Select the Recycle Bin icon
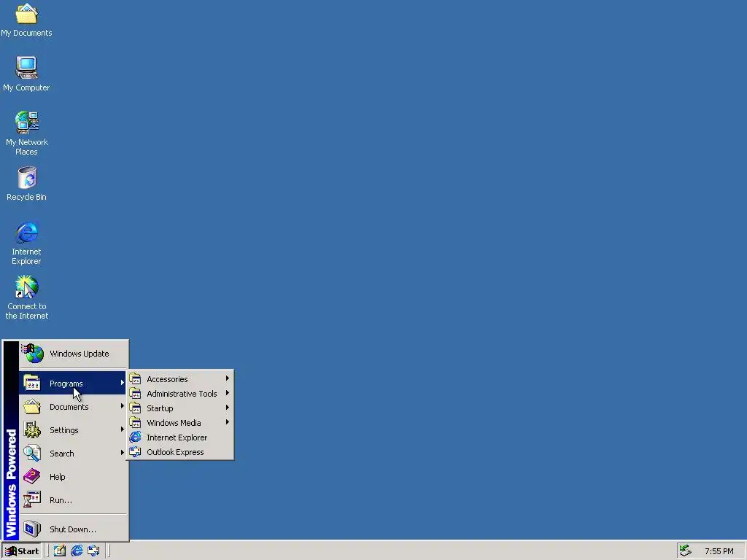 (x=27, y=183)
